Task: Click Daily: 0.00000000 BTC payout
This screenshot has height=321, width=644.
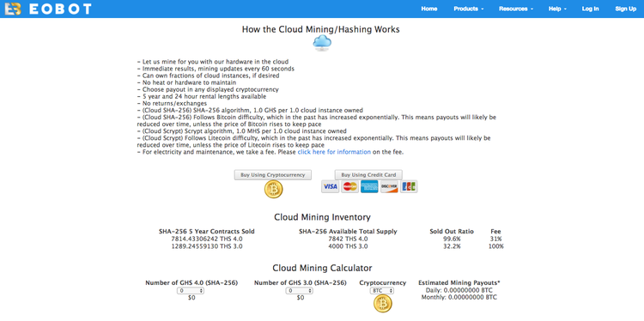Action: [x=459, y=290]
